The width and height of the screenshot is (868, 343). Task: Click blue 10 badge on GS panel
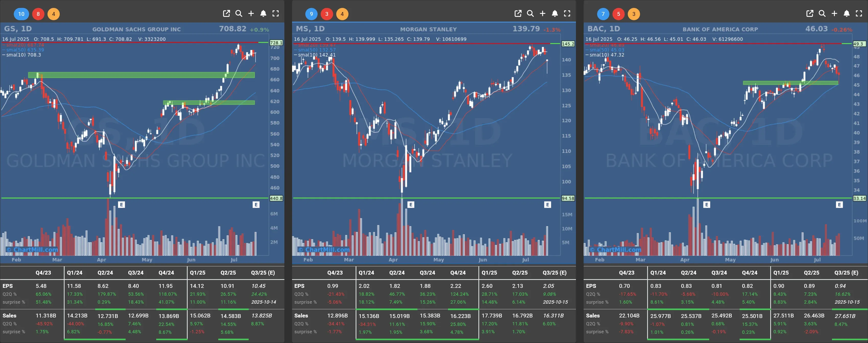coord(21,14)
